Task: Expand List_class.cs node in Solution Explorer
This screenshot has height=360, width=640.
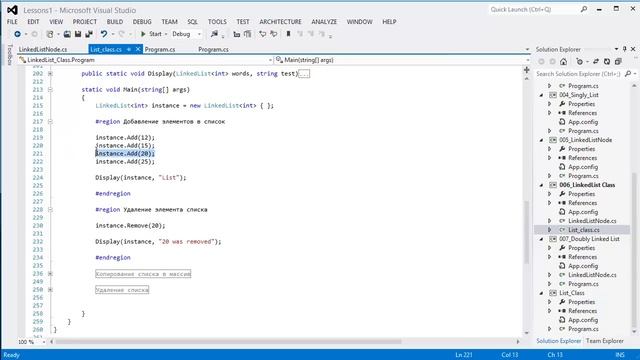Action: tap(550, 230)
